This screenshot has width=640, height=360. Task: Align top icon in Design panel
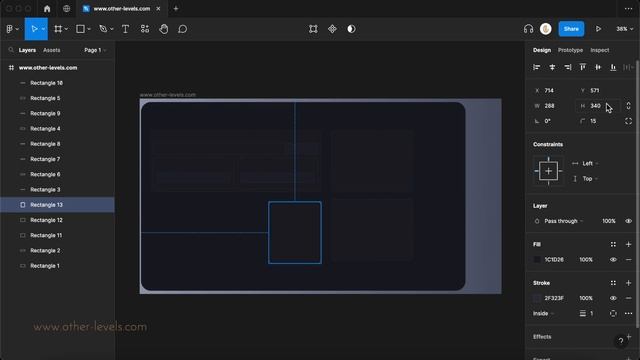click(583, 67)
